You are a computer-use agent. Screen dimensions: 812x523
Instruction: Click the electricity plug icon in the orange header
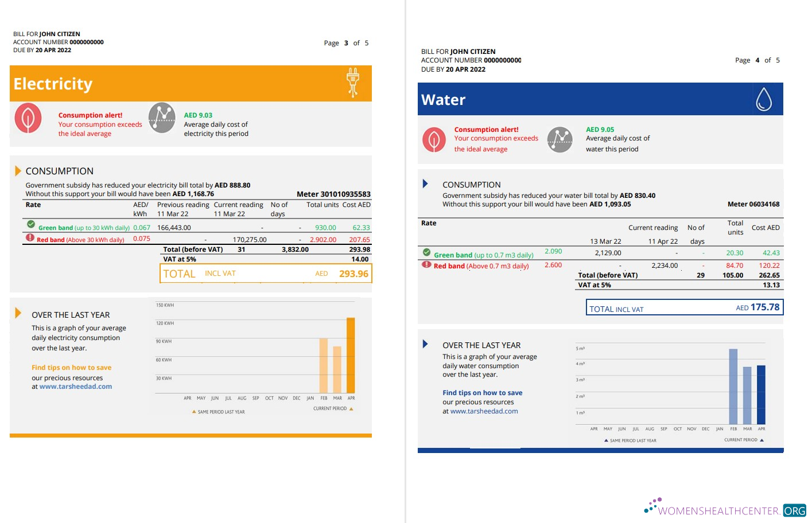tap(352, 83)
